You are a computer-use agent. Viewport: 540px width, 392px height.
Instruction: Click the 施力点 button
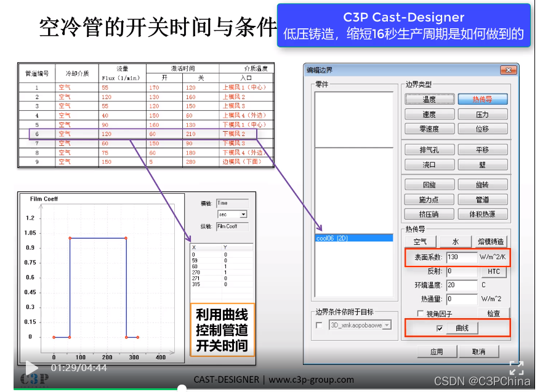click(429, 199)
